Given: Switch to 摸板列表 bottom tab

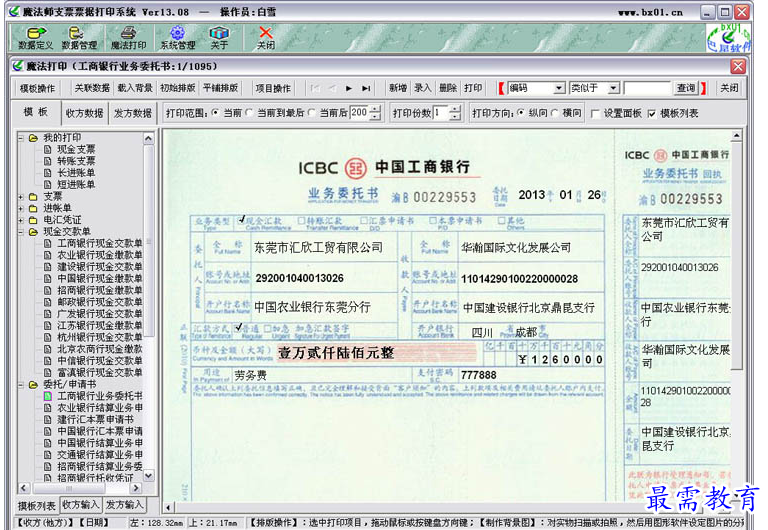Looking at the screenshot, I should click(37, 506).
